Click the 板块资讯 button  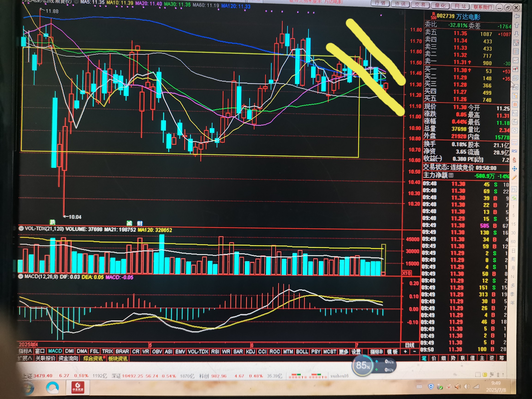pos(118,359)
